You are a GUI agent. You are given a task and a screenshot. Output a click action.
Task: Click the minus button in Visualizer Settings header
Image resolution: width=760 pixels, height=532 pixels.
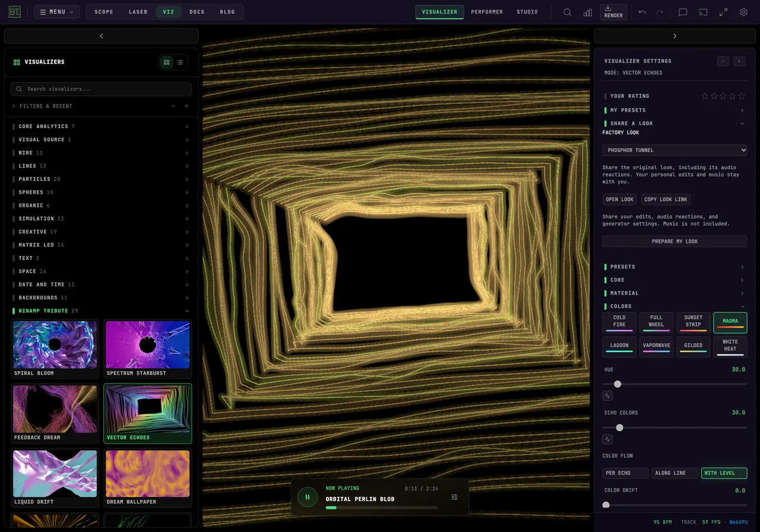pos(723,61)
